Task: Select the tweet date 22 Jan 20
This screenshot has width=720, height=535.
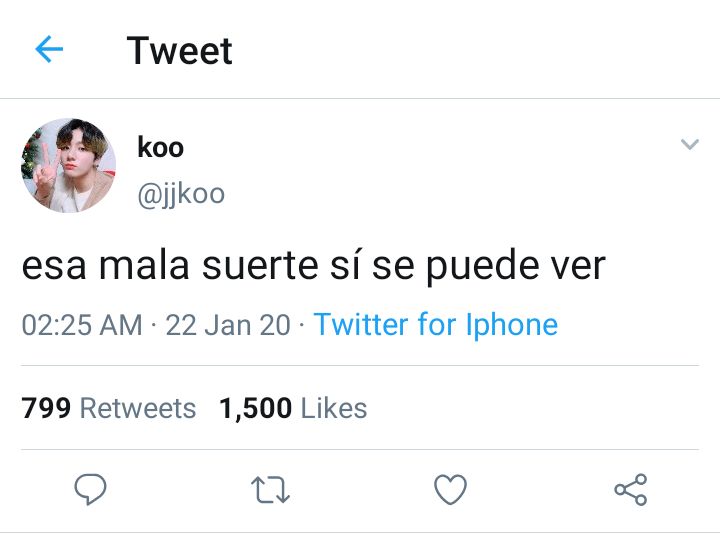Action: click(228, 325)
